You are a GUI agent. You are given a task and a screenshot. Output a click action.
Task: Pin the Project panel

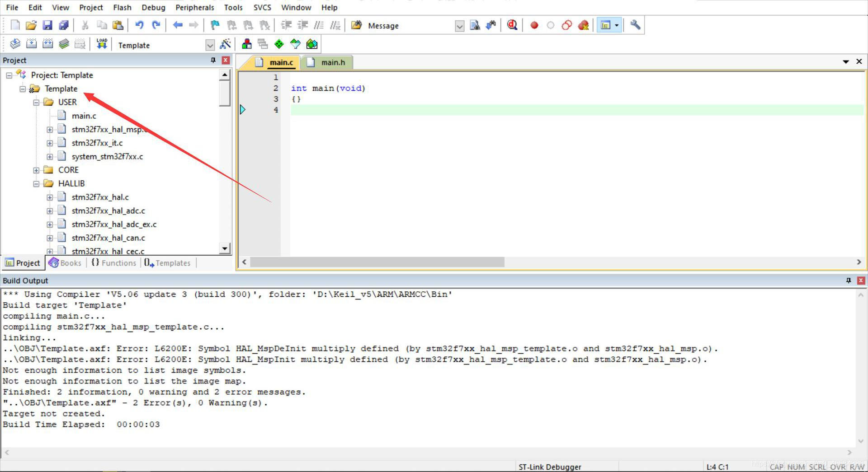[212, 60]
